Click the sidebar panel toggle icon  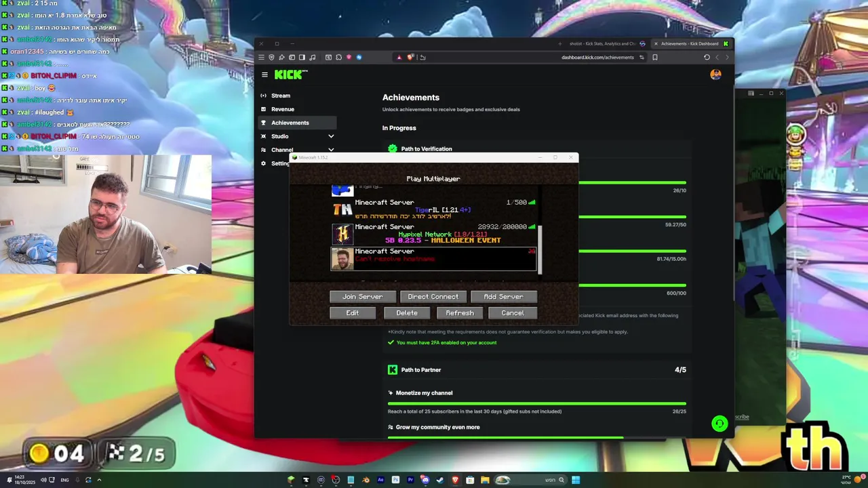pyautogui.click(x=302, y=57)
